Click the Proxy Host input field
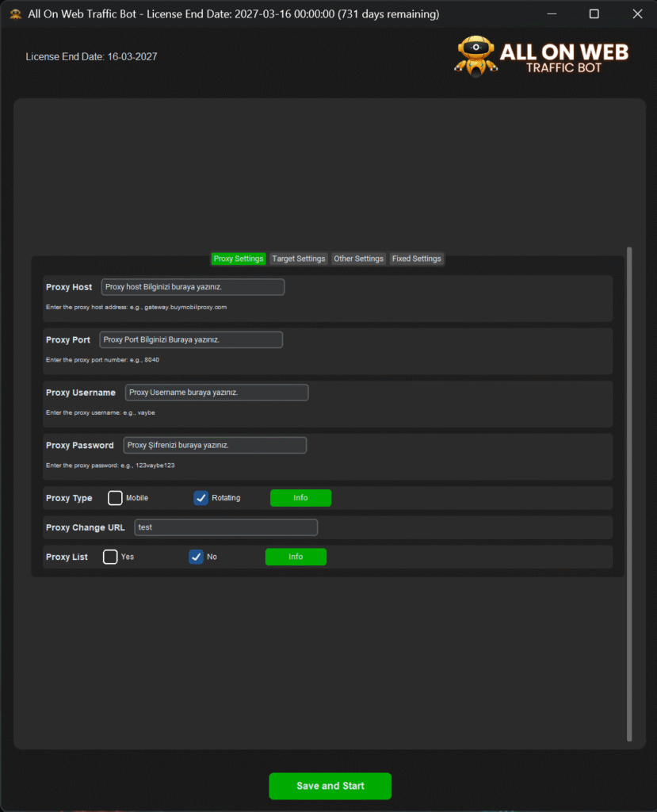The height and width of the screenshot is (812, 657). tap(193, 287)
